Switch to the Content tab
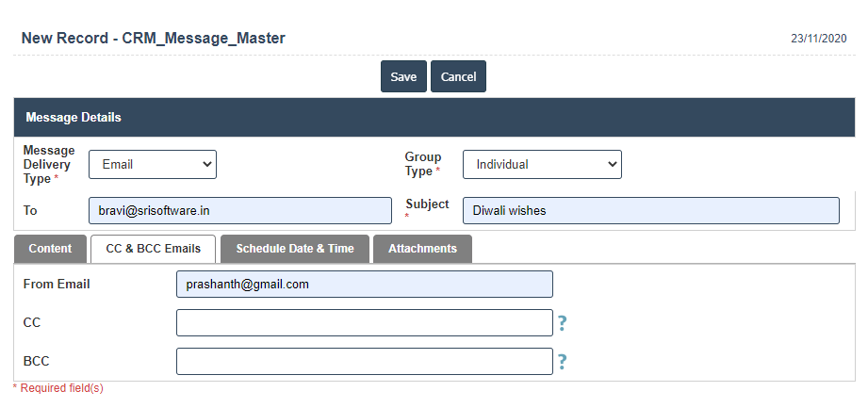This screenshot has width=868, height=408. pyautogui.click(x=50, y=249)
